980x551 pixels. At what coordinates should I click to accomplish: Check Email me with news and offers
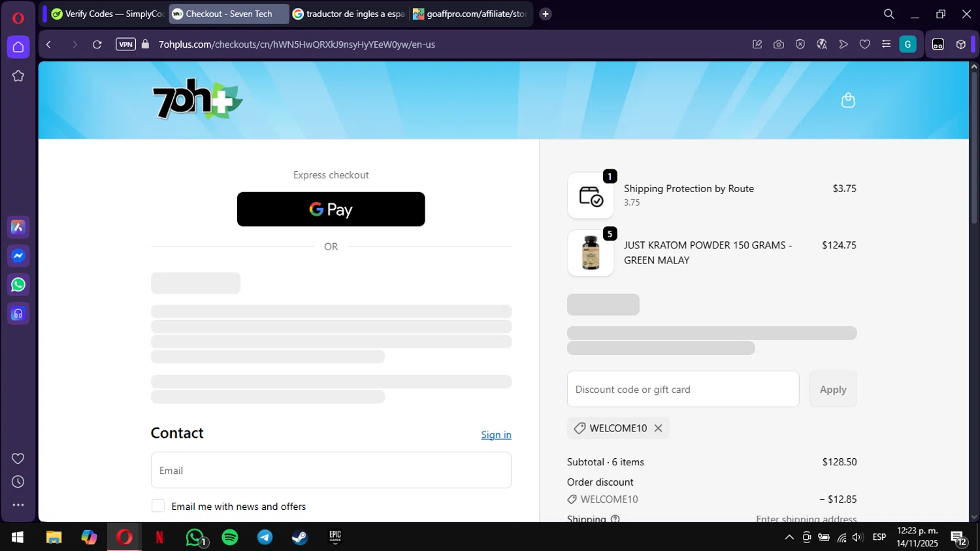pos(158,506)
